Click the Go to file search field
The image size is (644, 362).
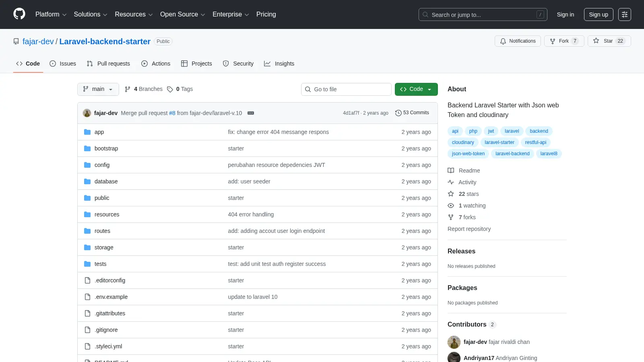346,89
